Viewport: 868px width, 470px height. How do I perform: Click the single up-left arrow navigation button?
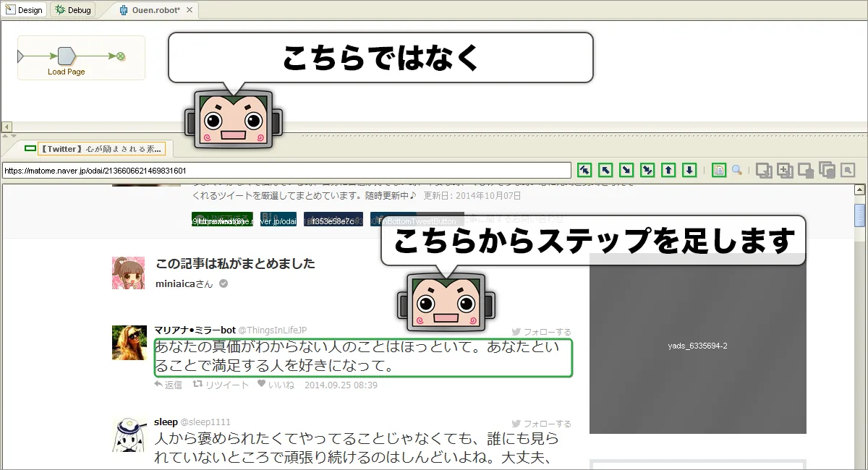point(606,170)
